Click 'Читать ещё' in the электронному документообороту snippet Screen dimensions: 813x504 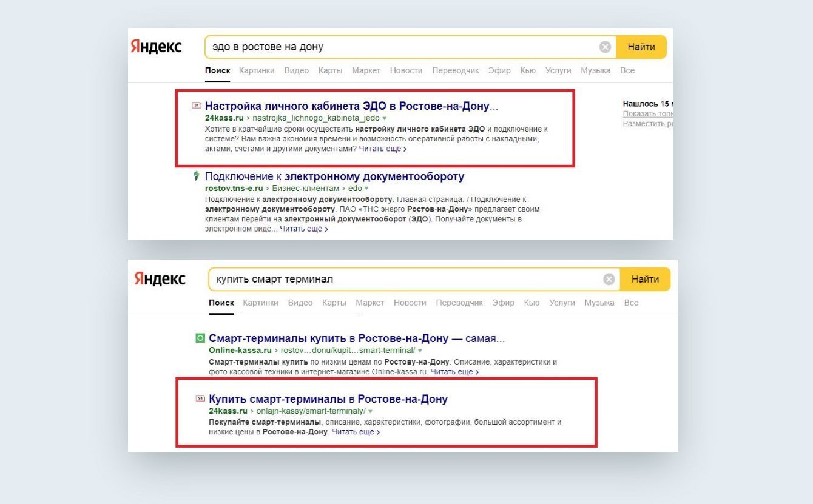304,229
